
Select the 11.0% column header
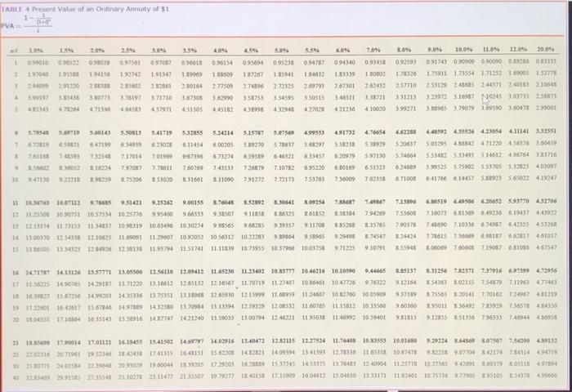pos(491,49)
